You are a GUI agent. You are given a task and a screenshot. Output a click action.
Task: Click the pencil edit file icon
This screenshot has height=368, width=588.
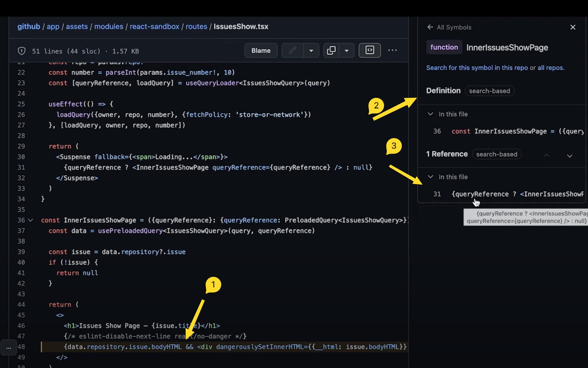293,50
